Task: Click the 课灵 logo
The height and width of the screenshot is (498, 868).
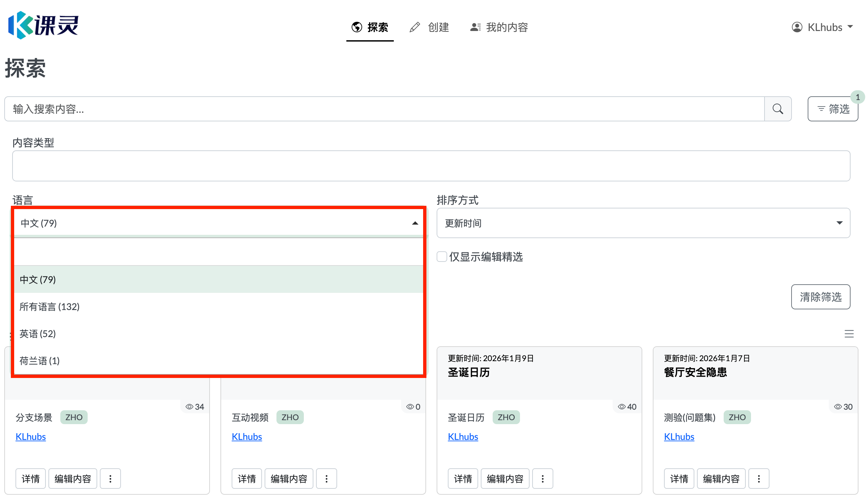Action: click(x=43, y=25)
